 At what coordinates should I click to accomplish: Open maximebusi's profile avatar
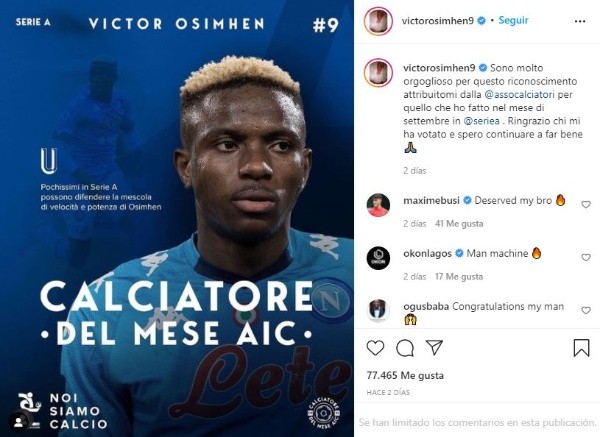coord(378,205)
